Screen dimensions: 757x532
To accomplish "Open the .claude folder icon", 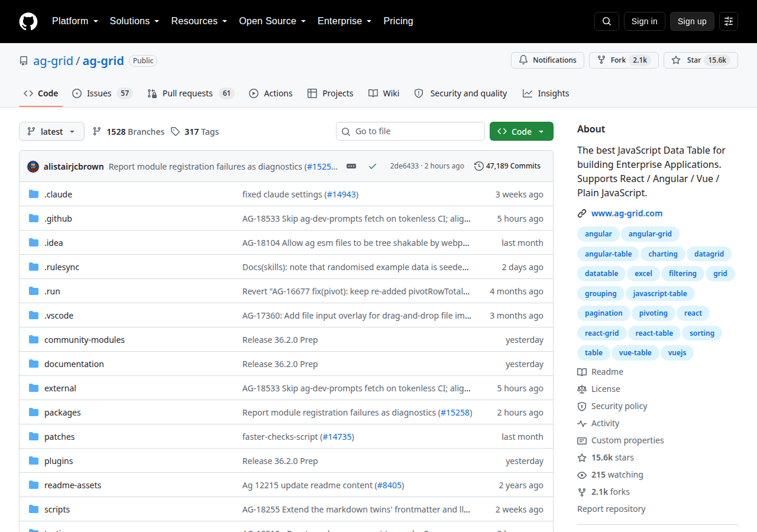I will point(34,194).
